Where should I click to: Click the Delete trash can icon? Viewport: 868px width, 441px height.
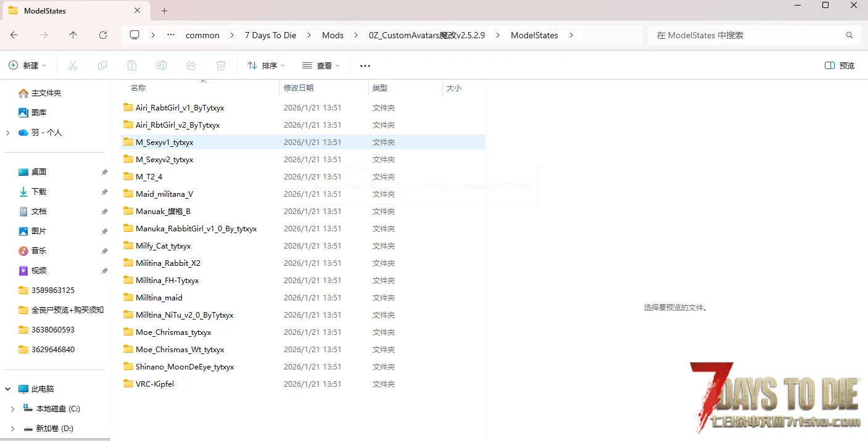coord(221,65)
